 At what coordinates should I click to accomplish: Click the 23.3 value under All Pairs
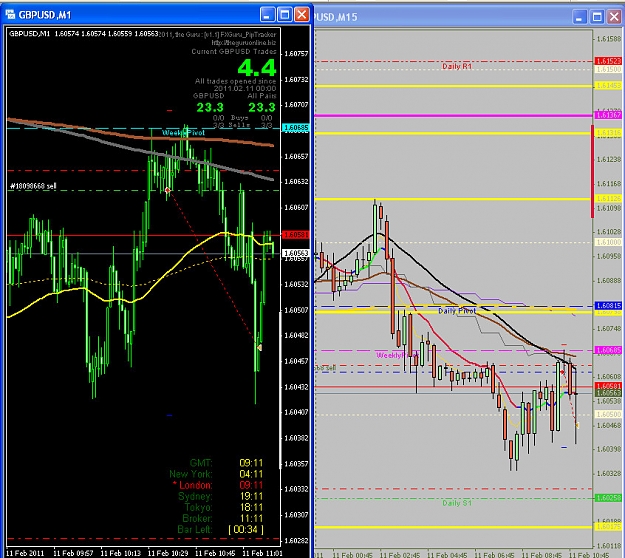coord(262,107)
